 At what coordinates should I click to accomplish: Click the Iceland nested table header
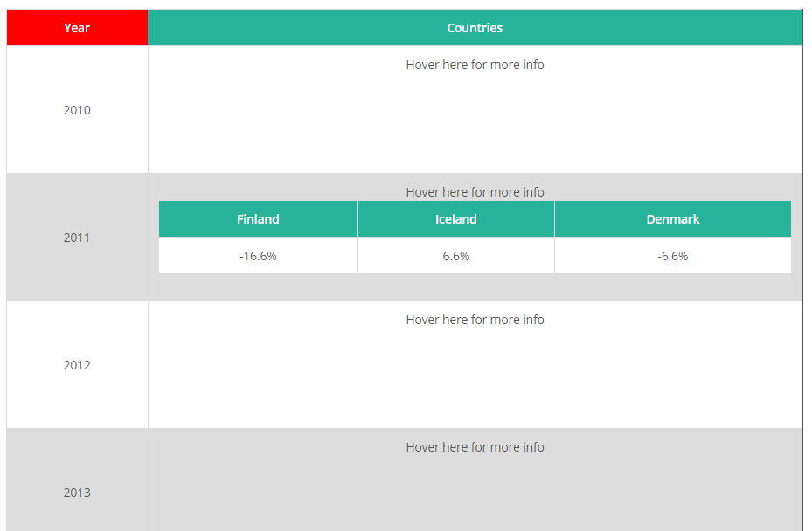click(x=456, y=219)
